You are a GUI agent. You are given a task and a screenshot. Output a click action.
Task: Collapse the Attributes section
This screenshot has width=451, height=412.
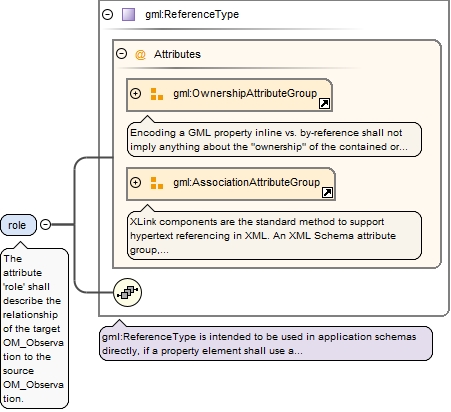(x=121, y=54)
